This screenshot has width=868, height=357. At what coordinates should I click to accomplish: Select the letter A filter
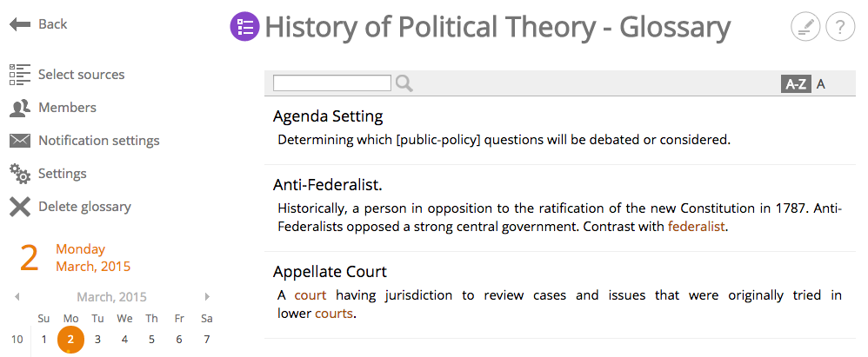821,84
